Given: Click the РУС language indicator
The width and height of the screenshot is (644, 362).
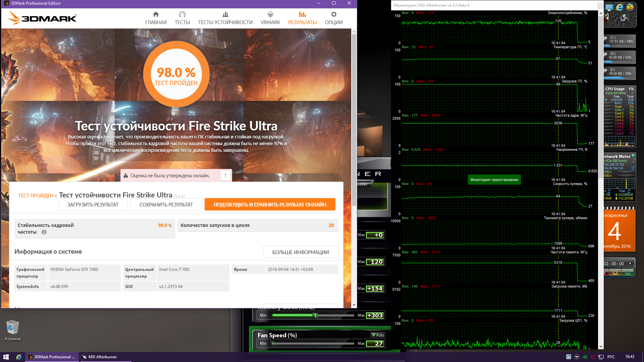Looking at the screenshot, I should point(611,357).
